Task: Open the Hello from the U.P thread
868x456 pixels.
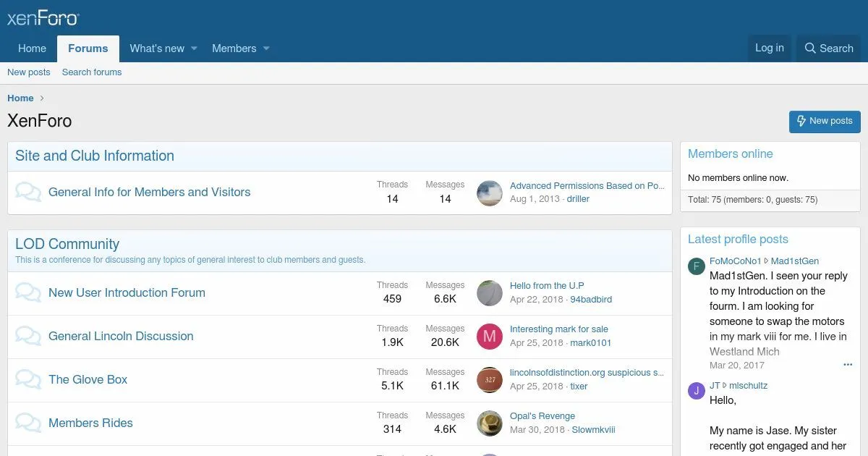Action: [547, 286]
